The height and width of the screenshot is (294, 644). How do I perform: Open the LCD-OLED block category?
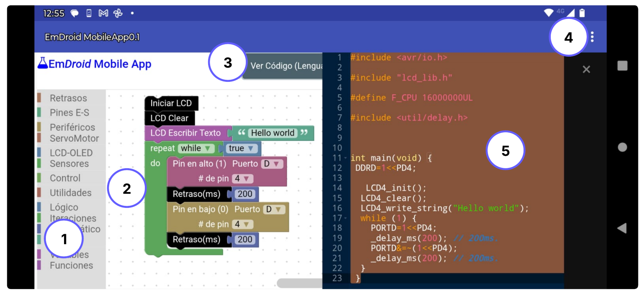click(71, 153)
